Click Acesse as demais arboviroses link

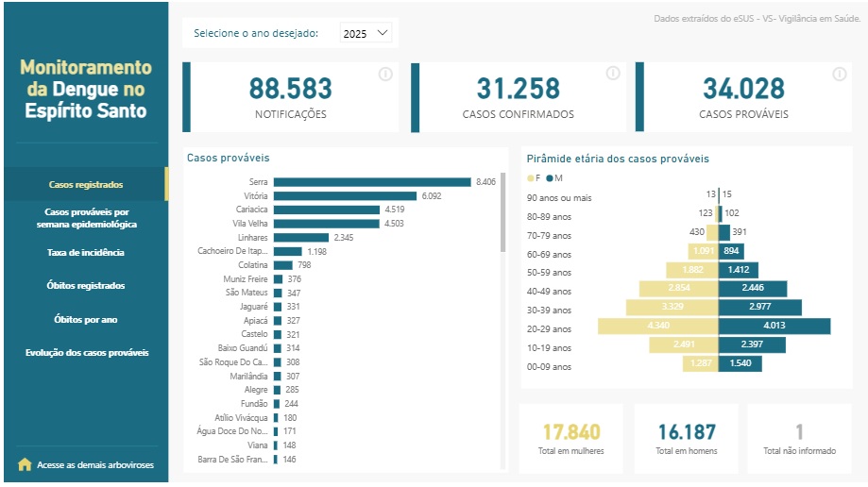point(94,464)
